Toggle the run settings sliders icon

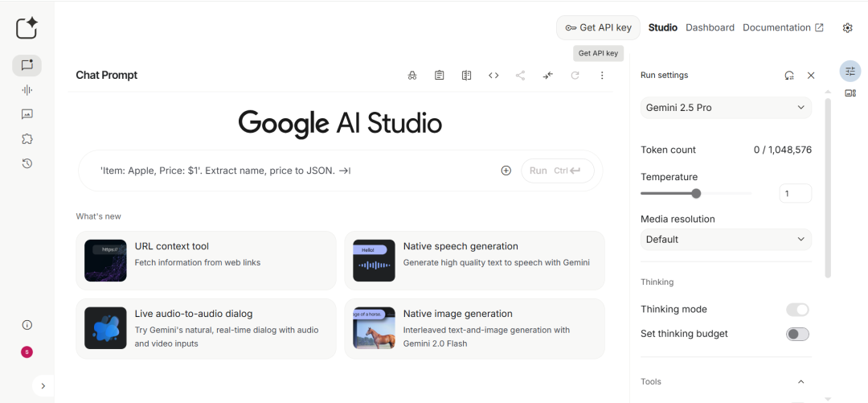pyautogui.click(x=850, y=71)
